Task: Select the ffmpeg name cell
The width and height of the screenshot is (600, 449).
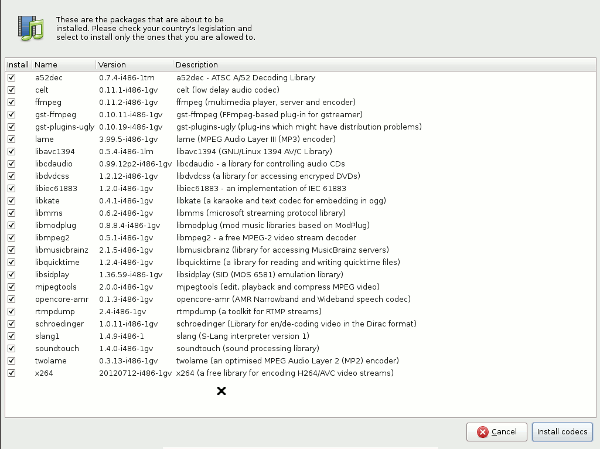Action: (x=48, y=103)
